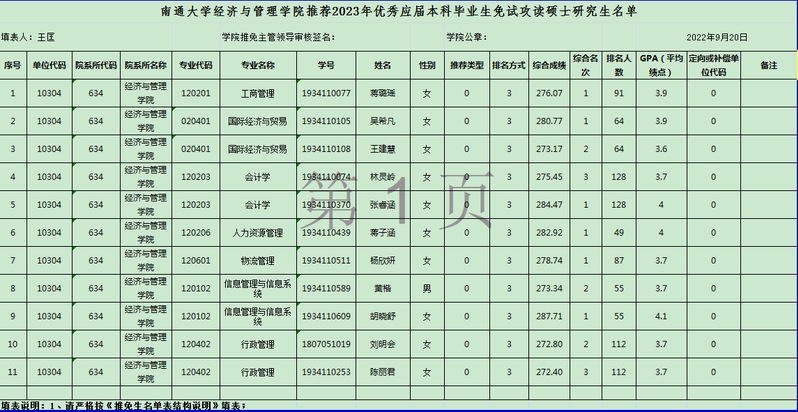Click ranking population cell 91
The image size is (798, 412).
coord(619,94)
